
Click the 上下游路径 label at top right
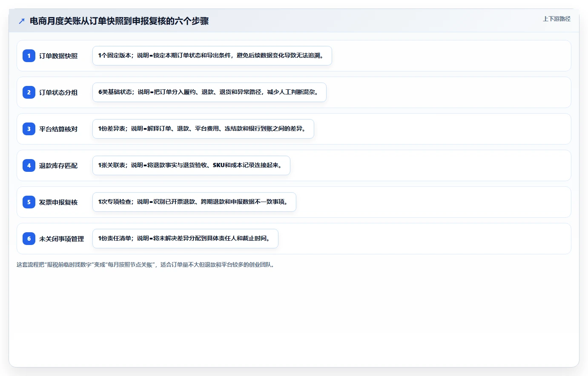[x=556, y=19]
